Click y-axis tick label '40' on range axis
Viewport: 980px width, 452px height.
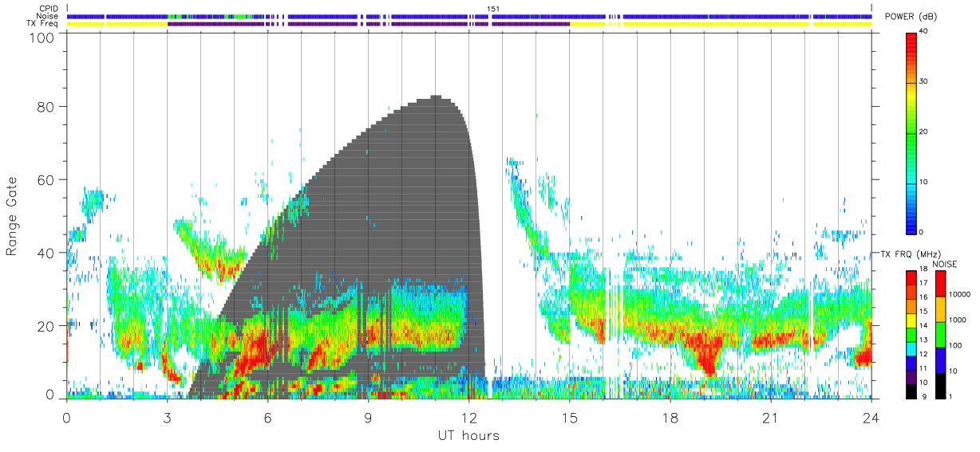pos(45,253)
